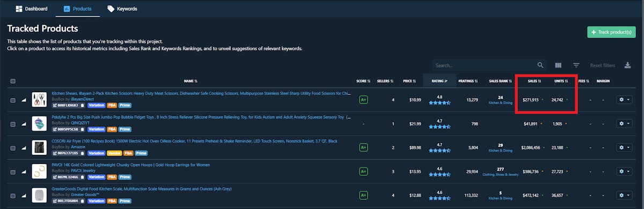Open gear settings dropdown for Kitchen Shears
This screenshot has height=209, width=644.
point(624,100)
